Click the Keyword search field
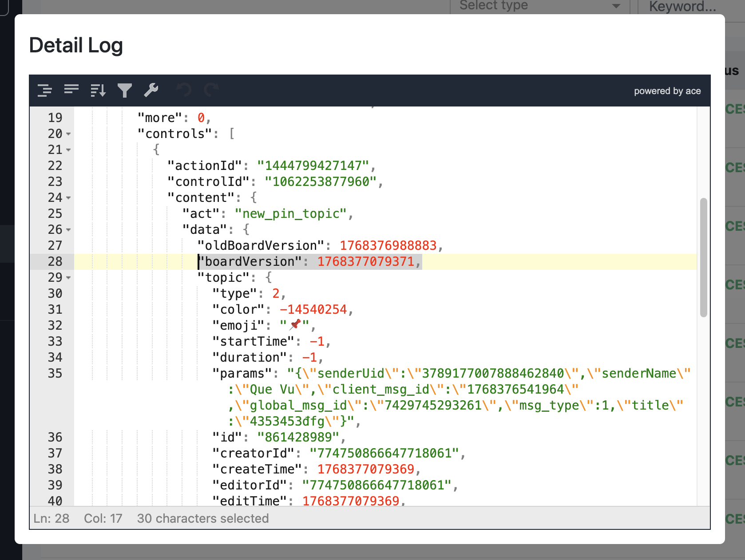This screenshot has width=745, height=560. tap(683, 6)
